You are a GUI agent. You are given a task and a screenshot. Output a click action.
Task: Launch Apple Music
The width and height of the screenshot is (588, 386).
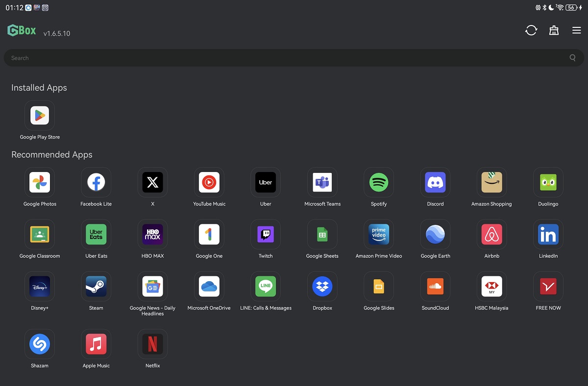(96, 344)
